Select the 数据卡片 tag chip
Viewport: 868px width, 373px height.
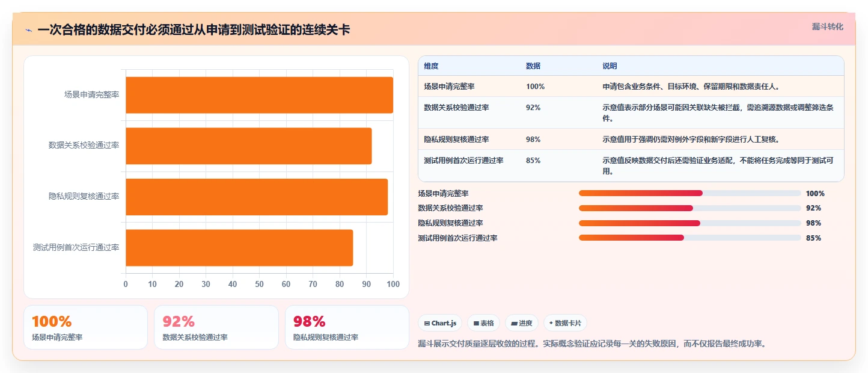point(565,323)
